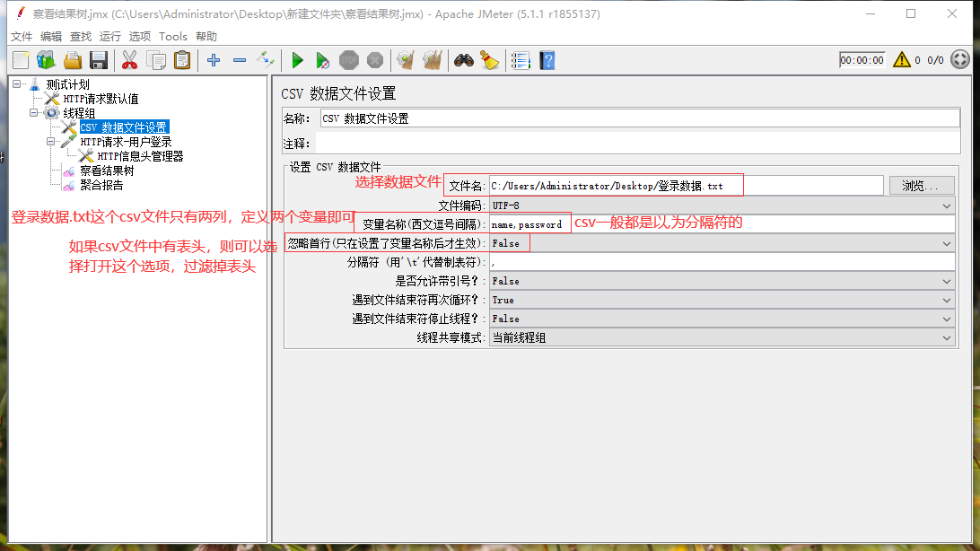
Task: Click the Shutdown test icon
Action: pos(375,61)
